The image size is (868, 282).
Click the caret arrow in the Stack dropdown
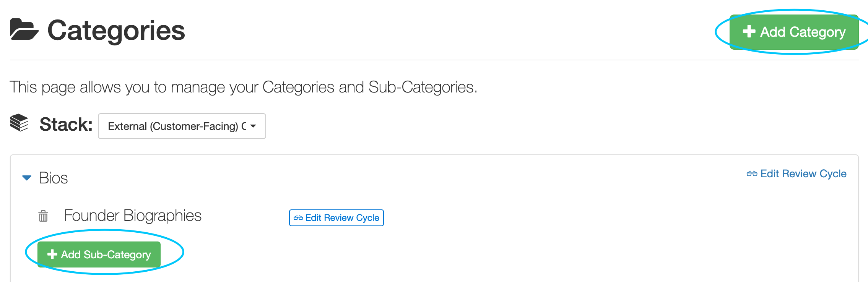coord(253,126)
